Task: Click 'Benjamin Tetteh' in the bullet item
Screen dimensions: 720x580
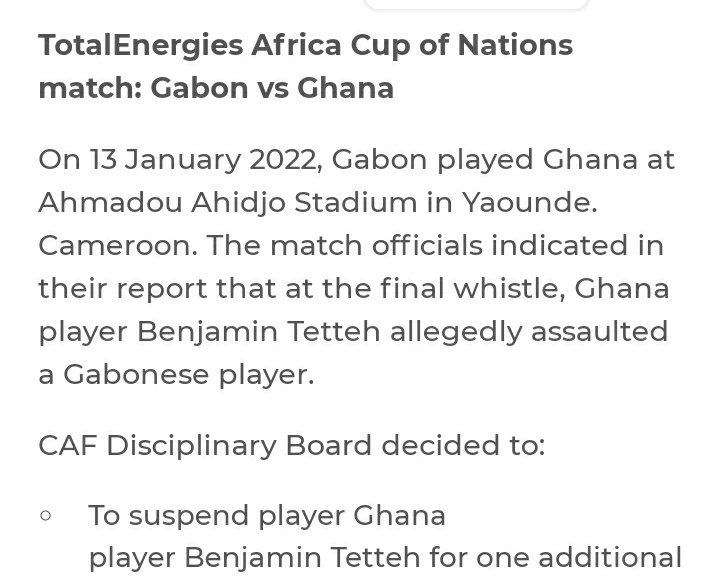Action: (302, 558)
